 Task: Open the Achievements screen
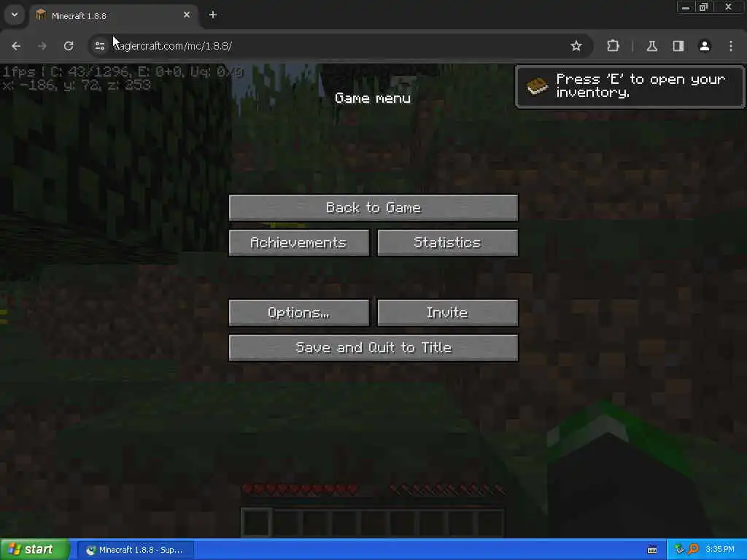[298, 243]
